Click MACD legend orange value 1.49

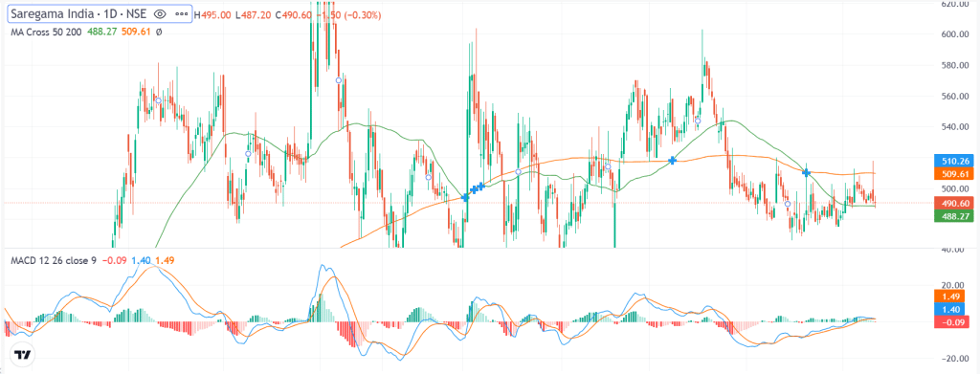point(165,260)
